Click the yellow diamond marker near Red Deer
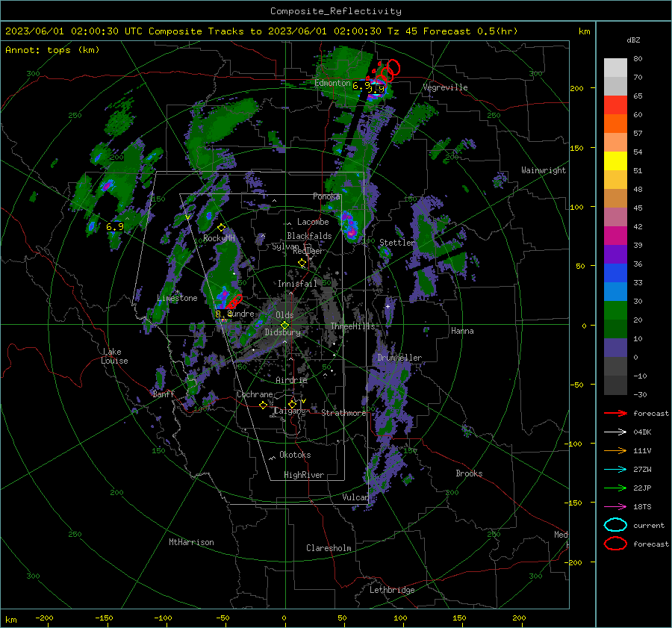This screenshot has width=672, height=628. click(x=302, y=262)
